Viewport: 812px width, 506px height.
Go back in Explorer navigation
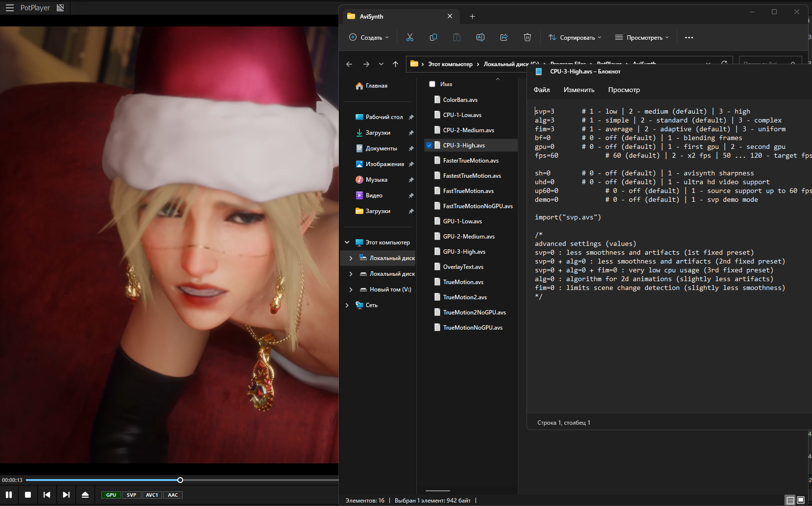click(349, 64)
